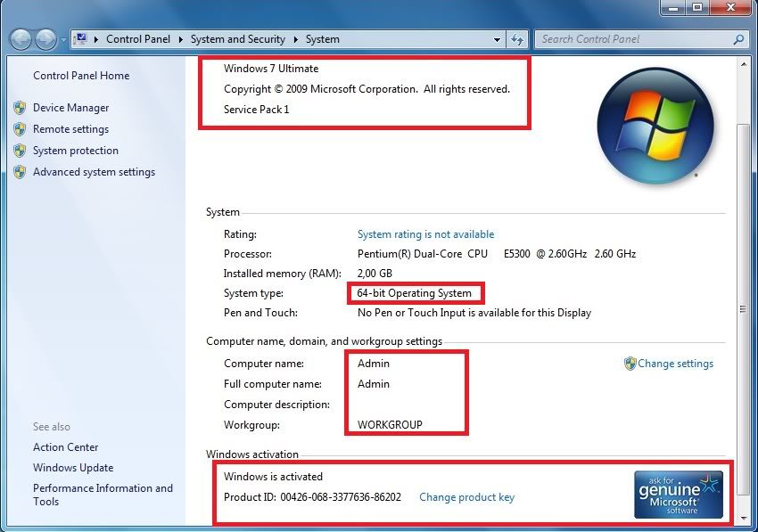Open System protection
This screenshot has height=532, width=758.
click(x=76, y=151)
